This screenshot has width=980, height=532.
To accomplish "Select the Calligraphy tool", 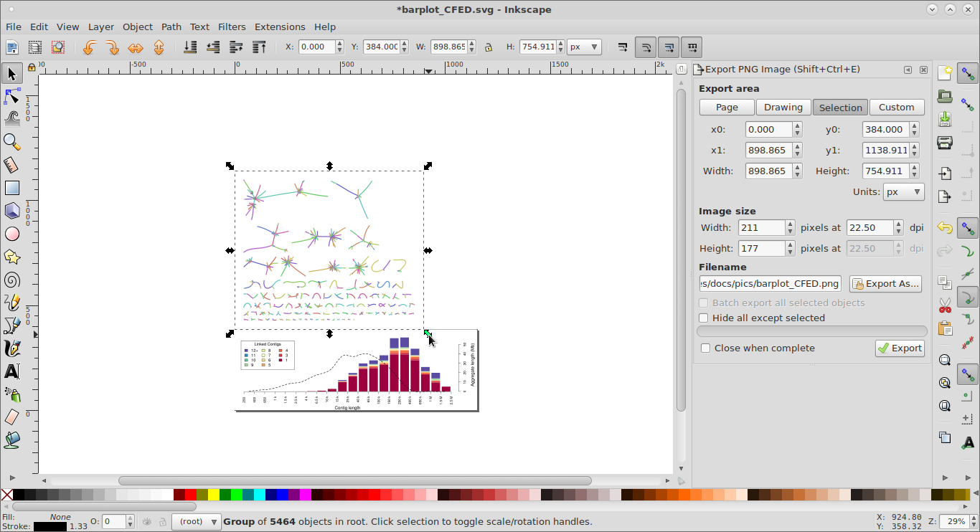I will point(12,348).
